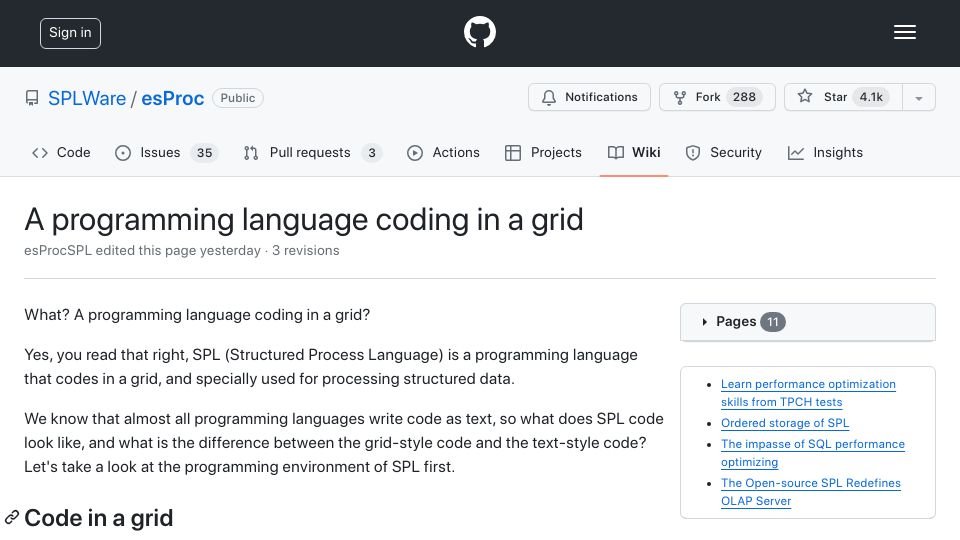960x540 pixels.
Task: Switch to the Code tab
Action: click(x=61, y=153)
